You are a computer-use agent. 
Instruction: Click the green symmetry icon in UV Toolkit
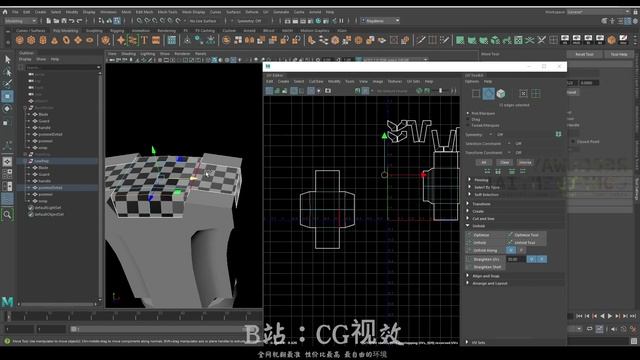click(x=558, y=134)
